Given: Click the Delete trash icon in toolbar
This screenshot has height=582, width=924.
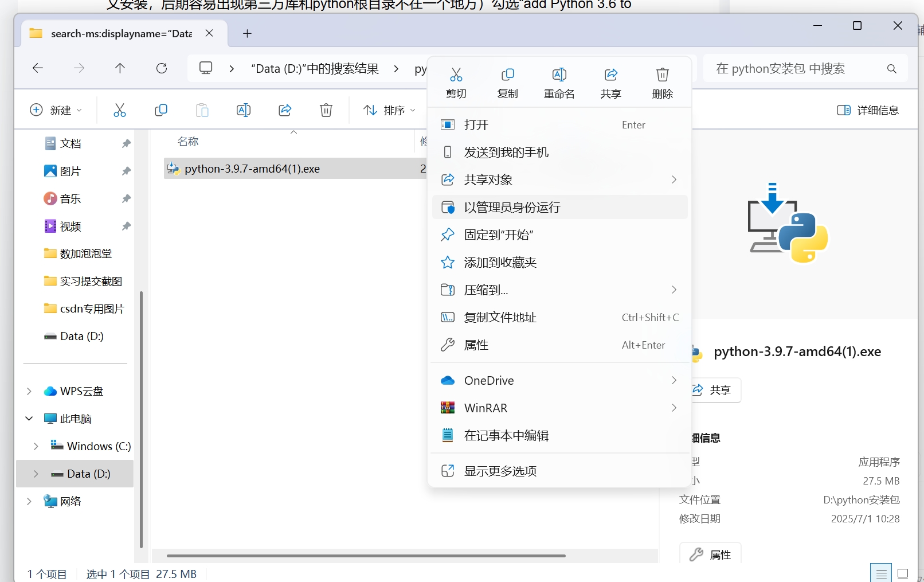Looking at the screenshot, I should pos(326,110).
